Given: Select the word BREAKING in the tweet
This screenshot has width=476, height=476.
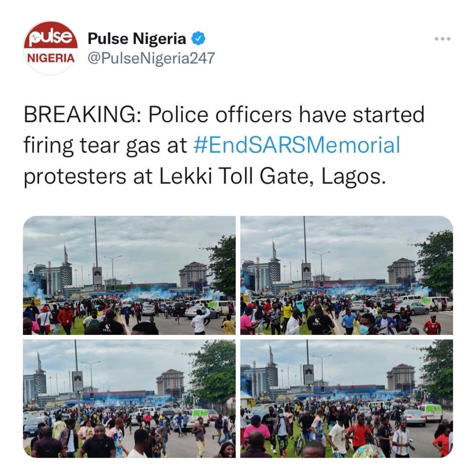Looking at the screenshot, I should 82,115.
